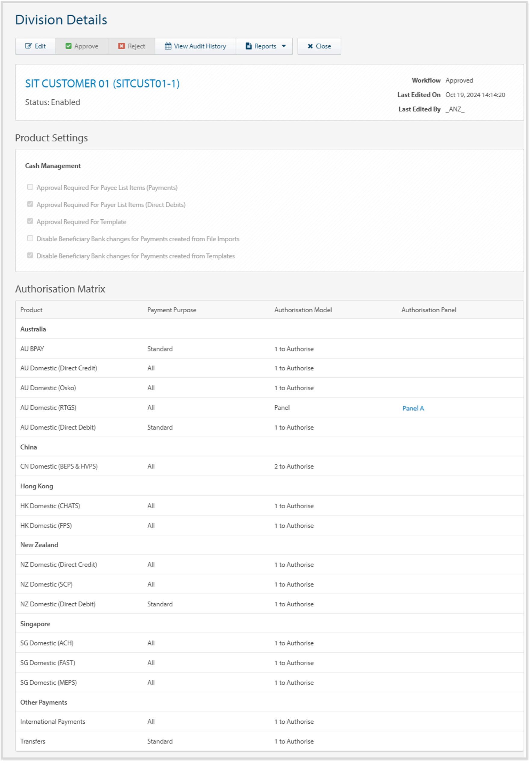Expand the Reports dropdown arrow
532x764 pixels.
tap(284, 46)
